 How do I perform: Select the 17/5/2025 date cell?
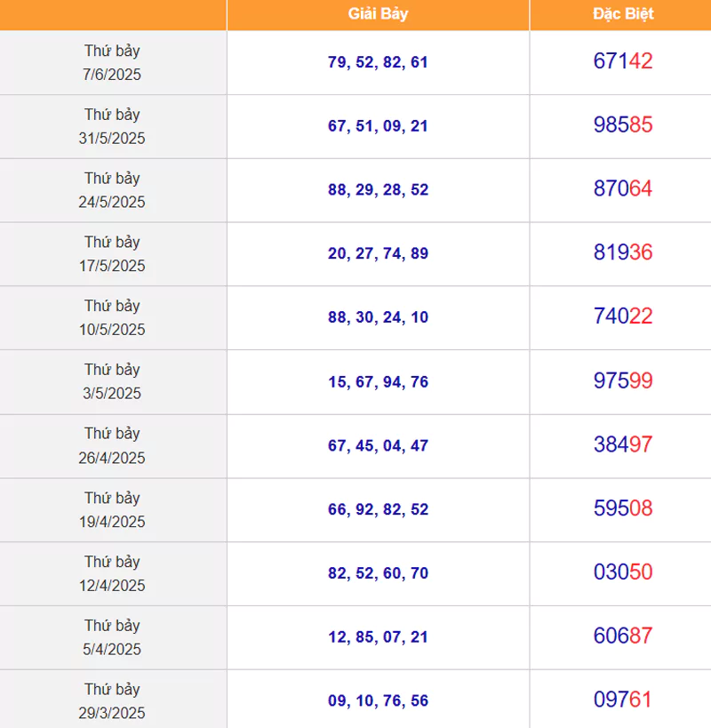click(x=112, y=254)
